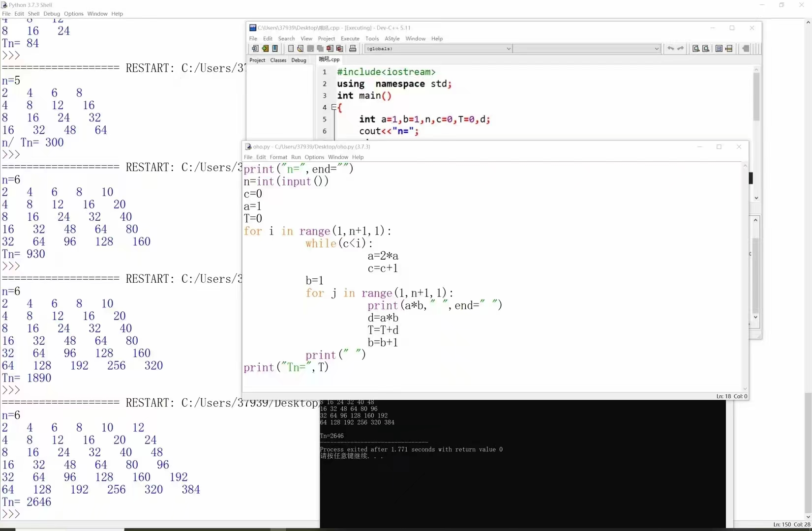Click 'int a=1,b=1,n,c=0,T=0,d;' line in Dev-C++

click(x=424, y=119)
